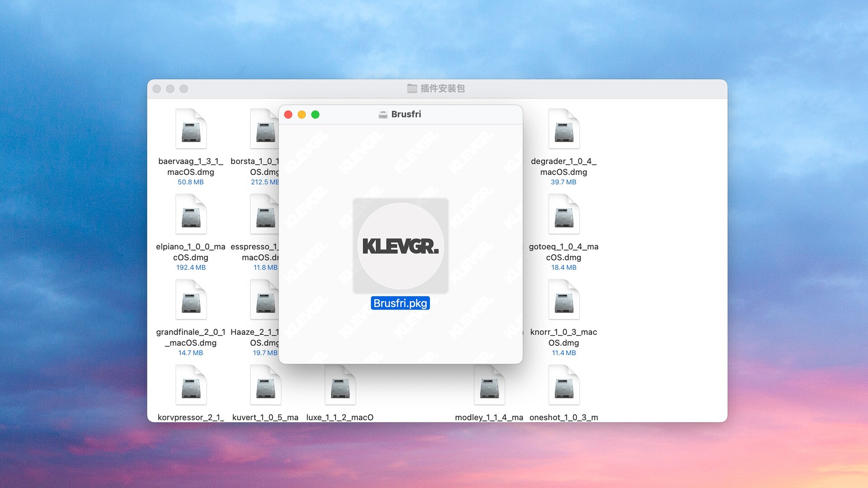Minimize the Brusfri window with yellow button
Screen dimensions: 868x488
tap(302, 115)
